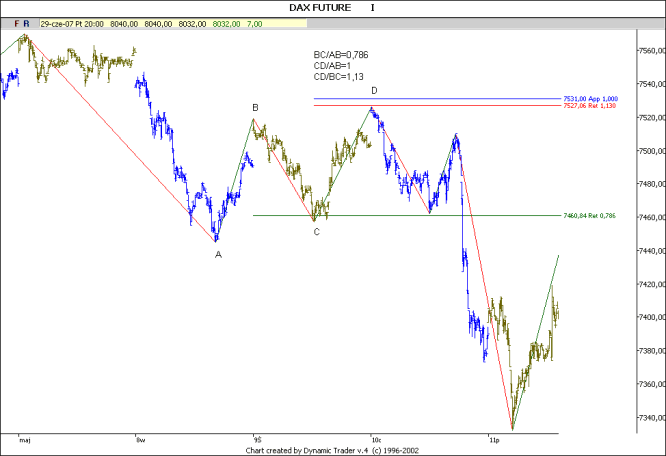Click pivot point label D
This screenshot has height=456, width=666.
[374, 90]
